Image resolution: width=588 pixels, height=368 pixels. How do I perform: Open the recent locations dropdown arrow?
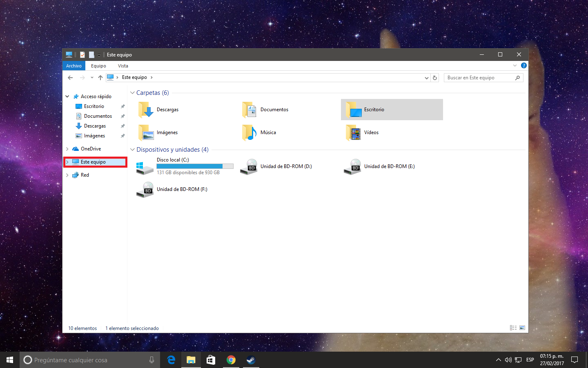pos(92,78)
